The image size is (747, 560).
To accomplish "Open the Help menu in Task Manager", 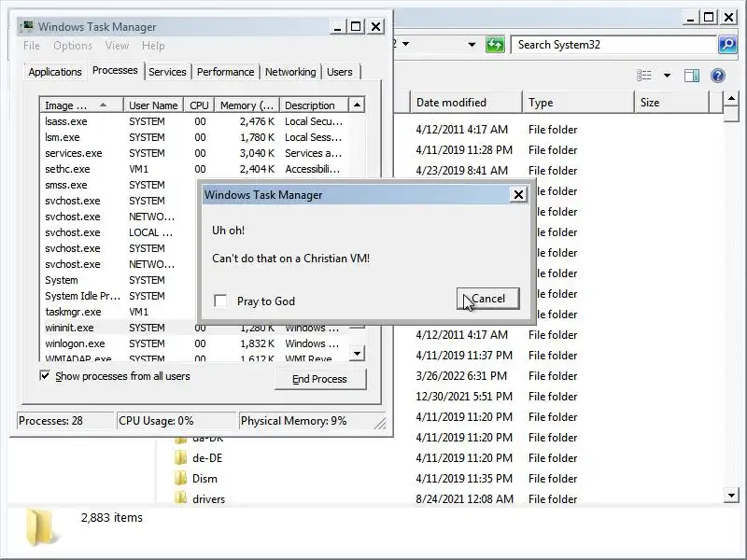I will coord(153,46).
